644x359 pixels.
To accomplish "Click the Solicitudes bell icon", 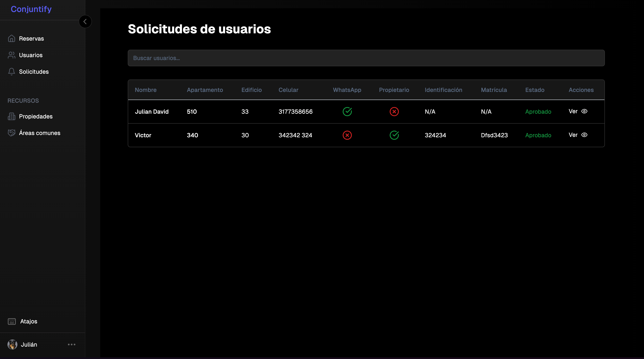I will pos(12,72).
